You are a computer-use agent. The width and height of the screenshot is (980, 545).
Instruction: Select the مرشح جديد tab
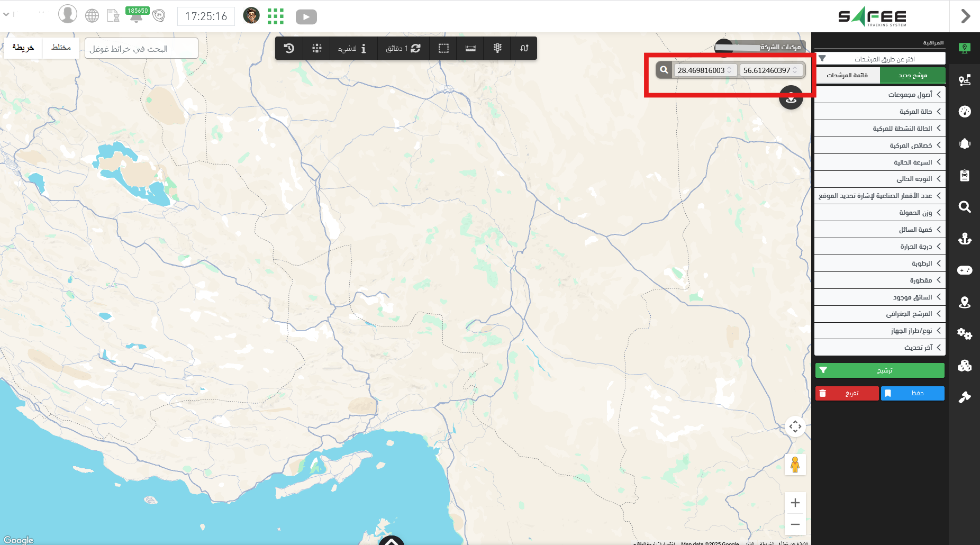tap(912, 75)
